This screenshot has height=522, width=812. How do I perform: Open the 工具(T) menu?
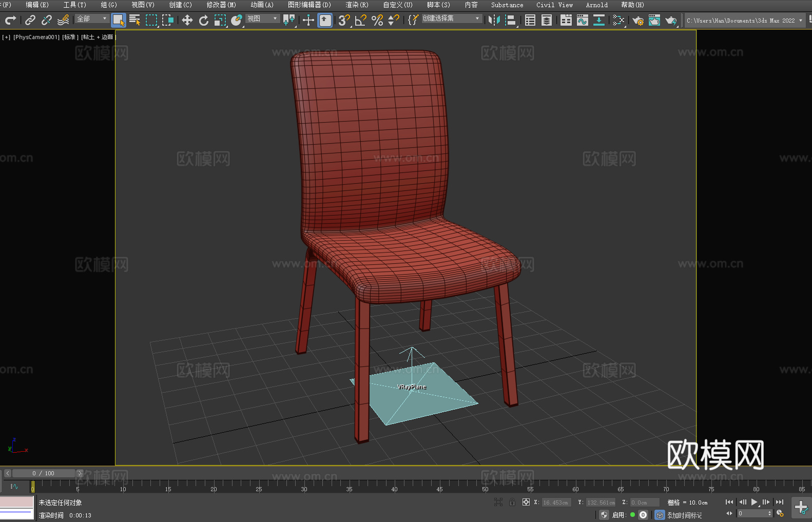75,5
